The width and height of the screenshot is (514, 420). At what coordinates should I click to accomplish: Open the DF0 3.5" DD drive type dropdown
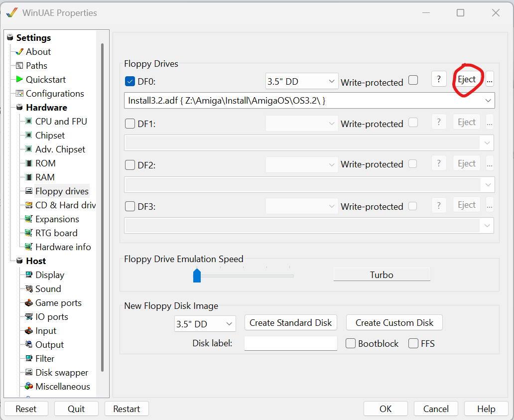pyautogui.click(x=302, y=81)
